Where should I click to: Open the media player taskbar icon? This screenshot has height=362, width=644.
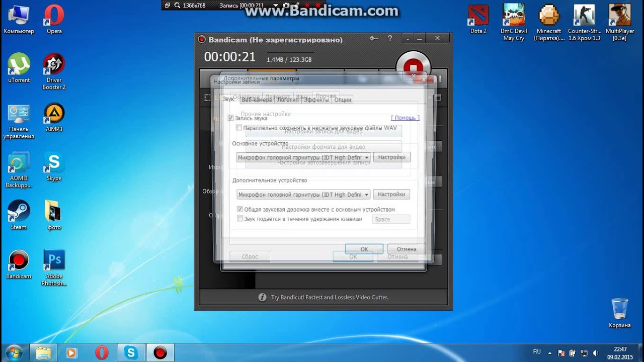coord(72,352)
